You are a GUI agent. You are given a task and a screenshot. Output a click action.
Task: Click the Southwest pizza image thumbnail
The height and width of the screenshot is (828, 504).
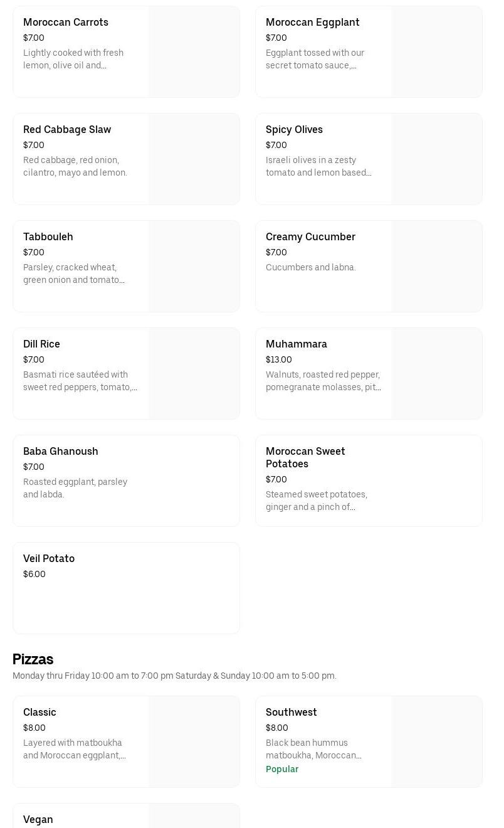click(436, 741)
